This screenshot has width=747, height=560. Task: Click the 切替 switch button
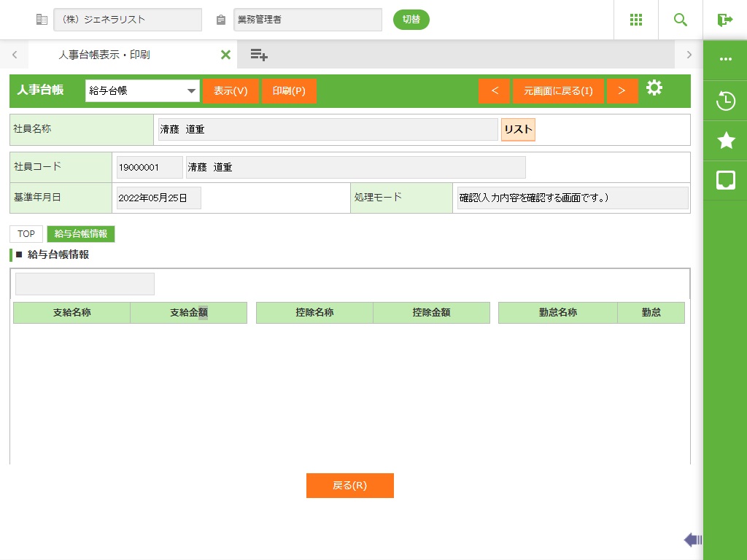(411, 20)
